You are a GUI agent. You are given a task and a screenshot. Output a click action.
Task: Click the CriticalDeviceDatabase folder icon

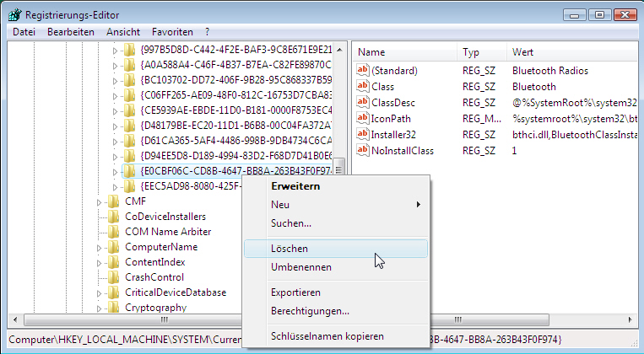[x=113, y=292]
